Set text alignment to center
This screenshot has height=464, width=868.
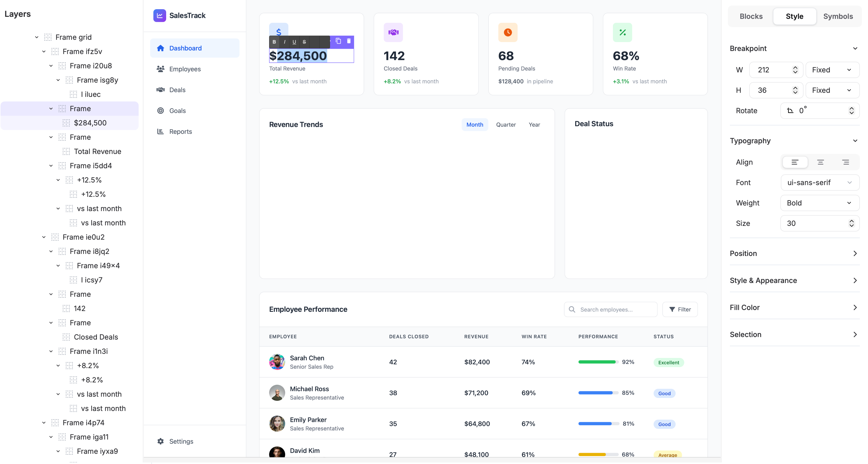(x=820, y=162)
